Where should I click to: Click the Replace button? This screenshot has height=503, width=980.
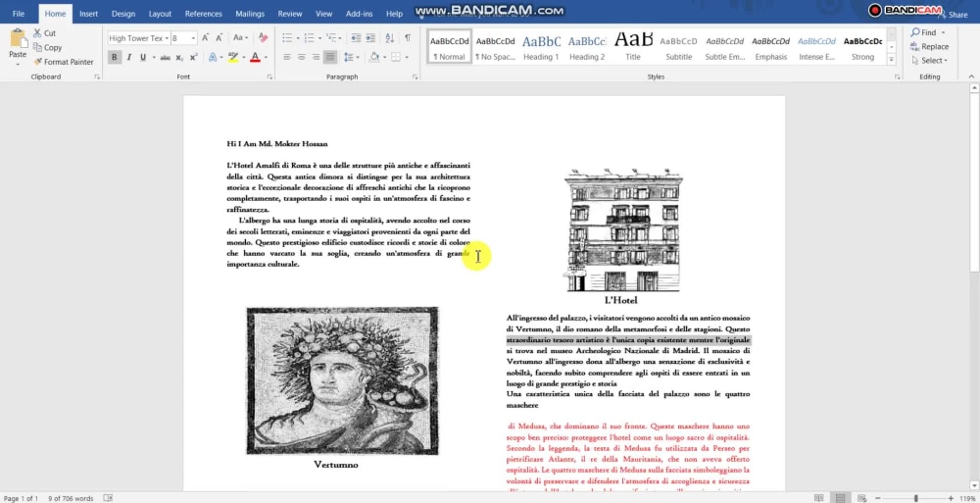(929, 47)
